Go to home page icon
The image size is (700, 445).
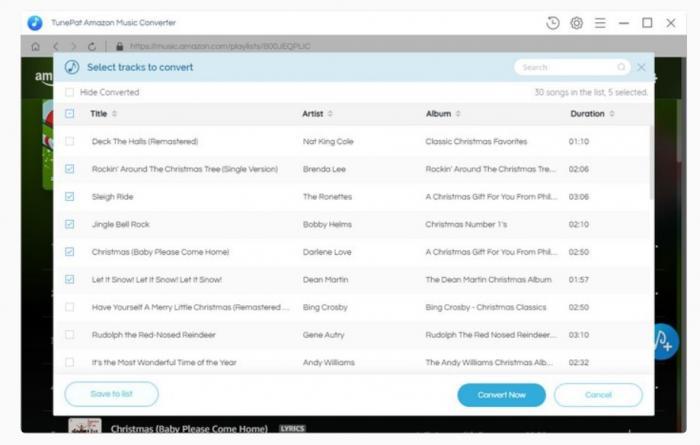[x=36, y=46]
